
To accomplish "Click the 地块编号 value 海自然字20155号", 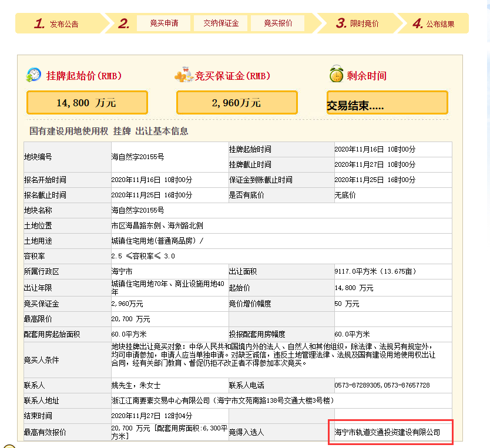I will click(x=137, y=157).
